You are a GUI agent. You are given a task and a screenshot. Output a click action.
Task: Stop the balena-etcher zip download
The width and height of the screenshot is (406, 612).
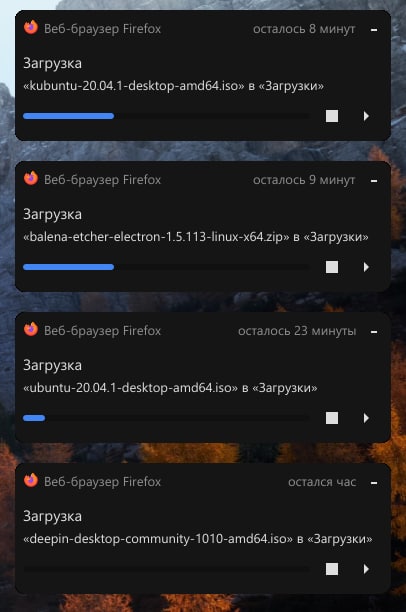332,267
